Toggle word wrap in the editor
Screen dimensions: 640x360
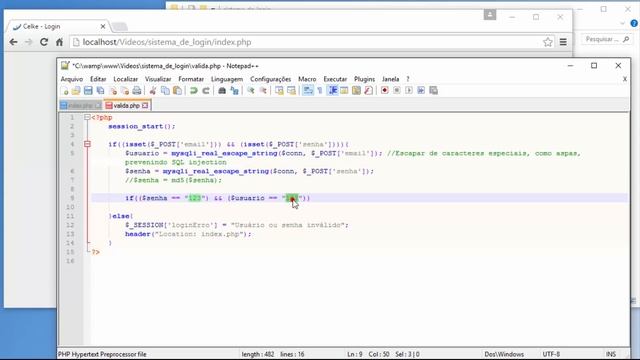point(308,91)
